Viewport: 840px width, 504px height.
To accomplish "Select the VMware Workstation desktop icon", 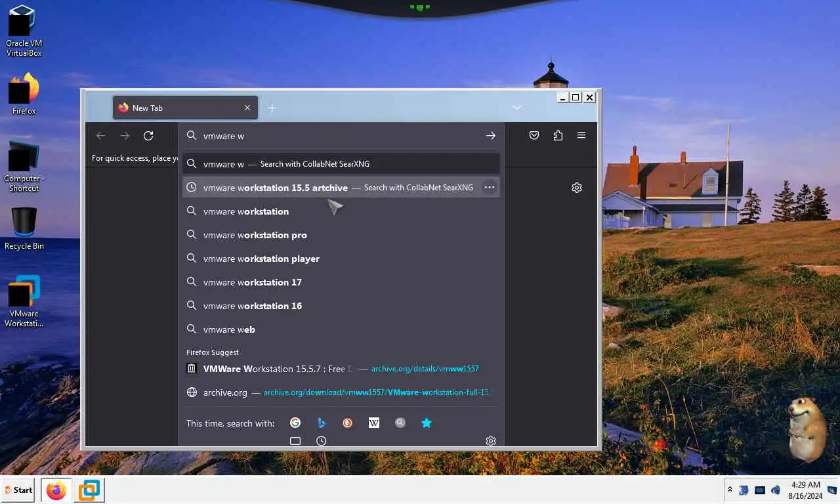I will [x=24, y=301].
